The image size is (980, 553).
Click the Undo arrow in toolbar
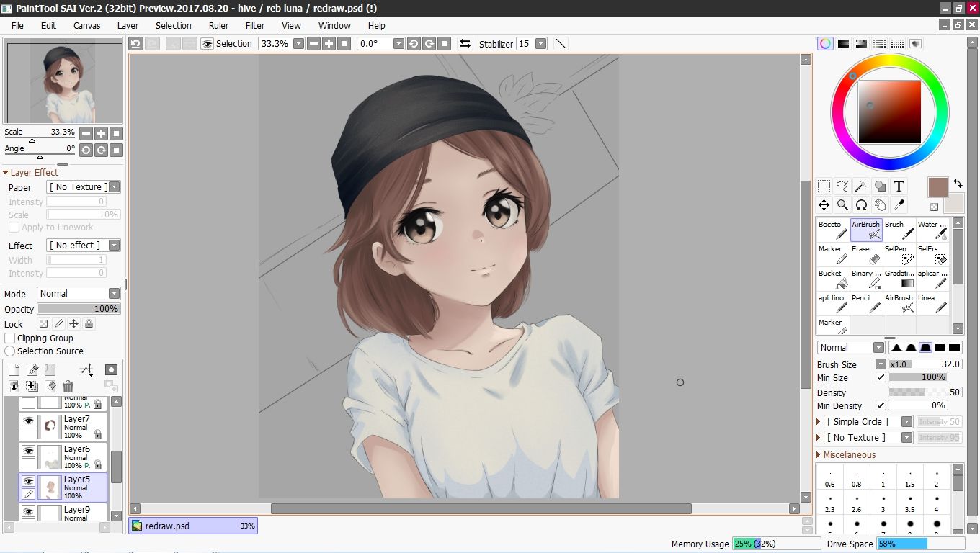tap(136, 44)
